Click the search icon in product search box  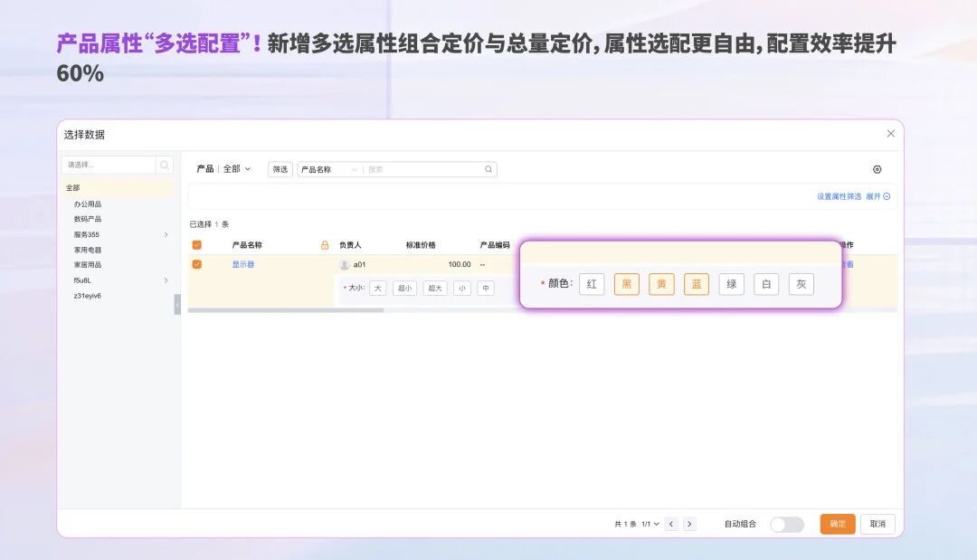pyautogui.click(x=488, y=169)
